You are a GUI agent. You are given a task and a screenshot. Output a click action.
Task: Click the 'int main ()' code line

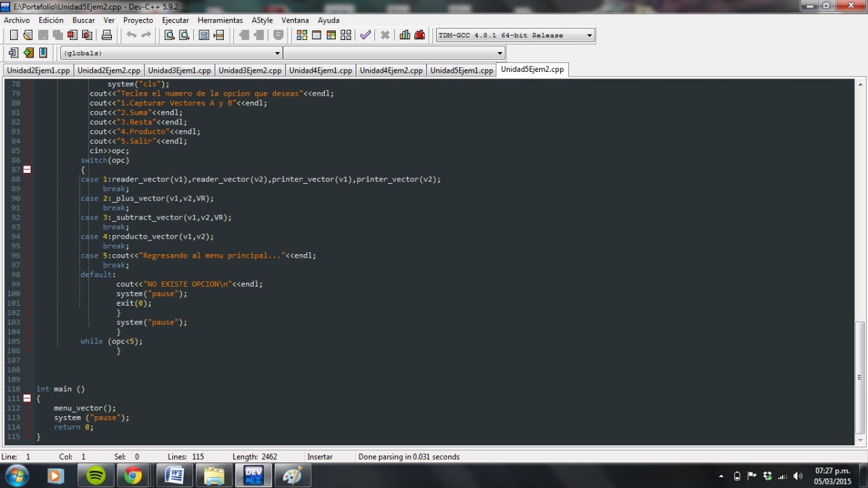click(60, 389)
